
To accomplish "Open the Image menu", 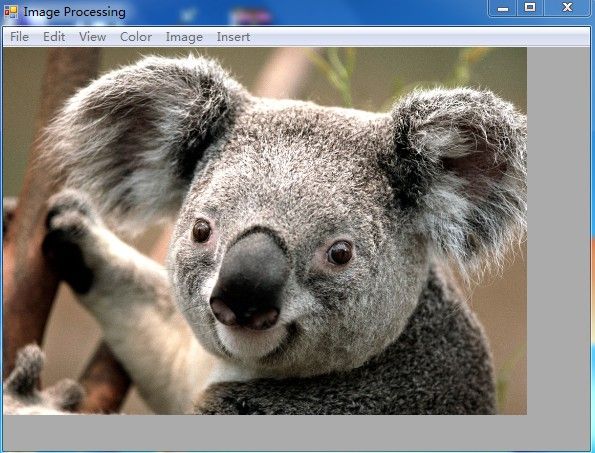I will coord(184,37).
